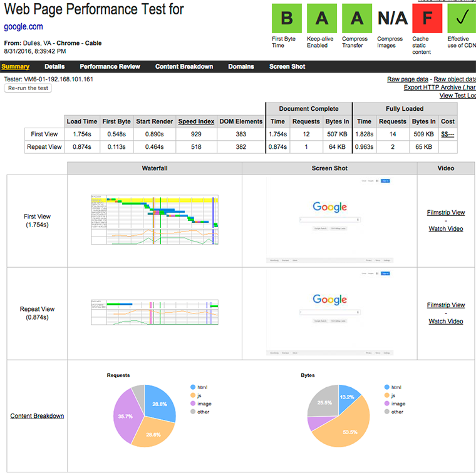Click the image legend swatch in Bytes chart
This screenshot has width=476, height=473.
[387, 404]
